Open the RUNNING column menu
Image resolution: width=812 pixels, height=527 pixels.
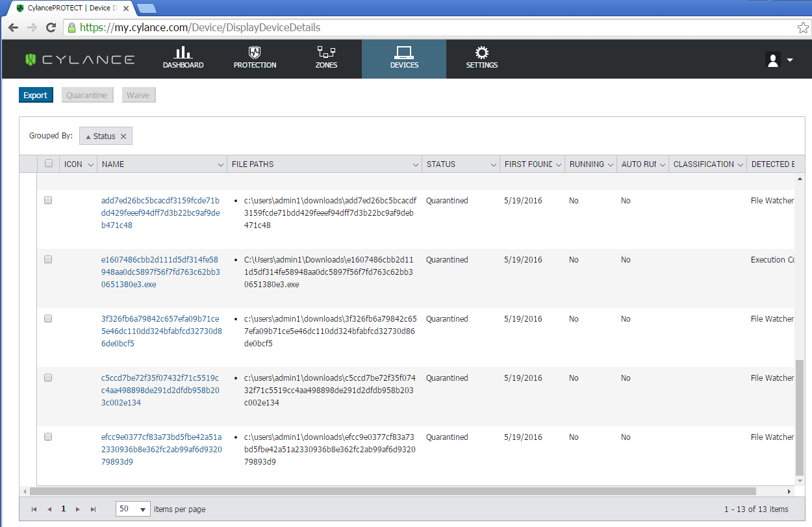pyautogui.click(x=610, y=165)
